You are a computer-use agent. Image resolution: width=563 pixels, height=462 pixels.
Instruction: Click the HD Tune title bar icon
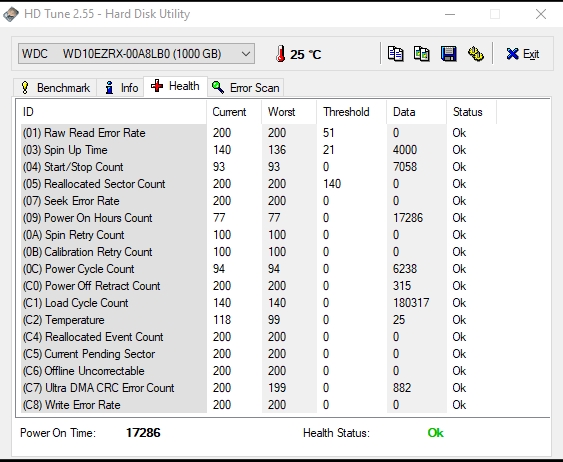click(x=11, y=14)
